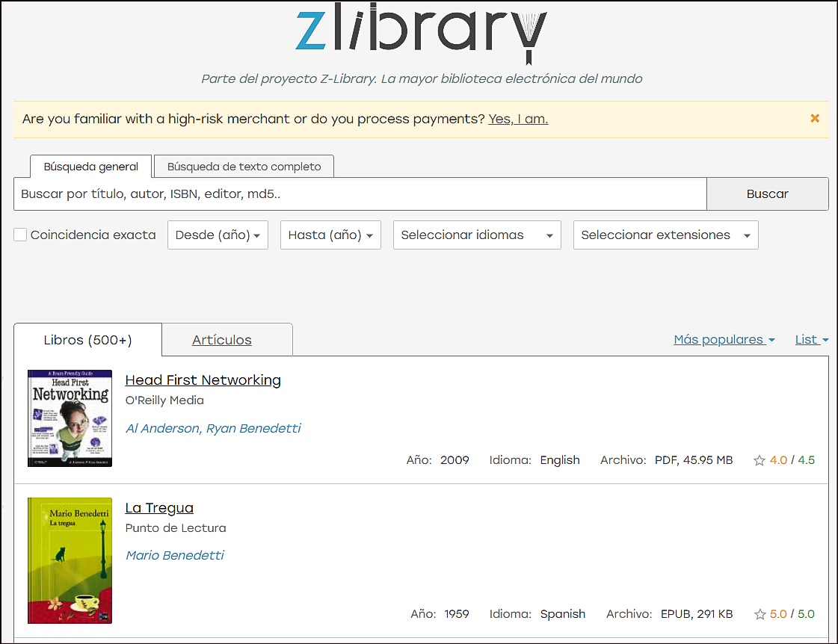This screenshot has width=838, height=644.
Task: Click the 5.0 / 5.0 rating value
Action: pos(792,614)
